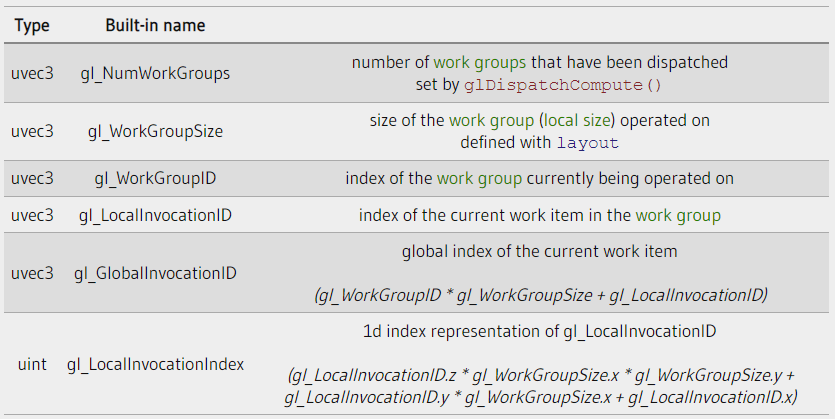
Task: Select the gl_NumWorkGroups name cell
Action: pyautogui.click(x=155, y=73)
